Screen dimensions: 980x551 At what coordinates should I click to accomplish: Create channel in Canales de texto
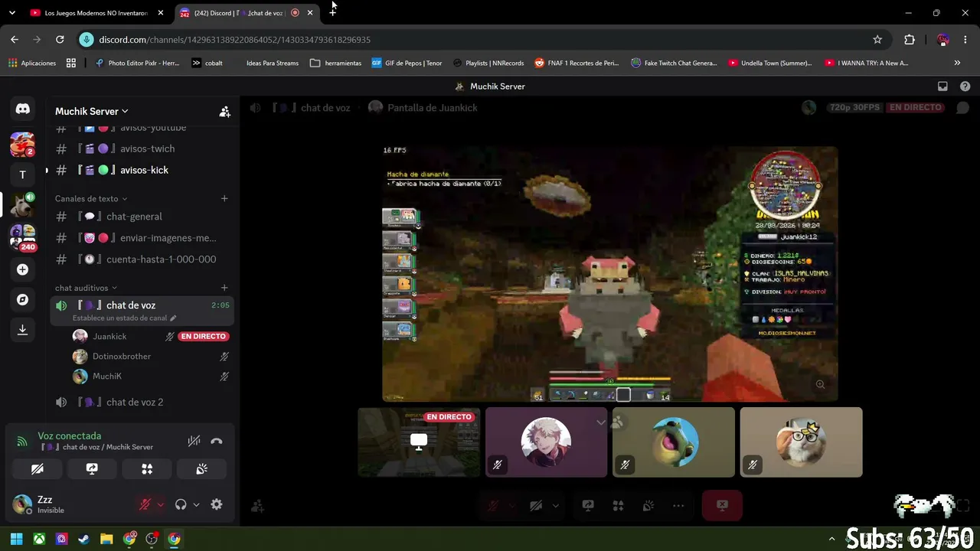(x=224, y=199)
